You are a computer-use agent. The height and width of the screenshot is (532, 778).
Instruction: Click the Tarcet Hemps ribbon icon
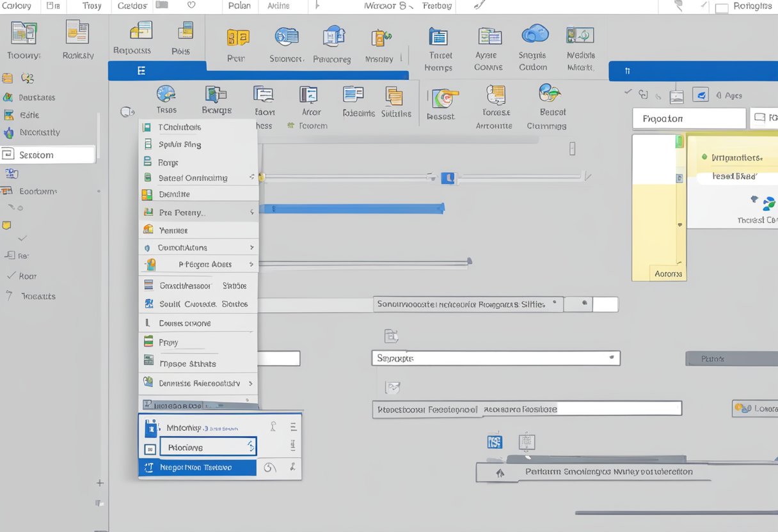pyautogui.click(x=438, y=37)
